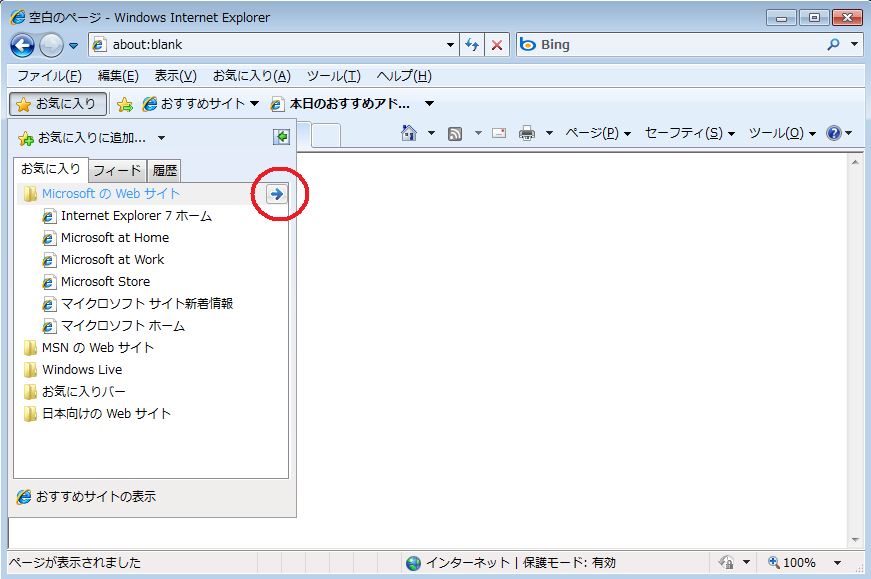The width and height of the screenshot is (871, 579).
Task: Open the Print options dropdown arrow
Action: 549,133
